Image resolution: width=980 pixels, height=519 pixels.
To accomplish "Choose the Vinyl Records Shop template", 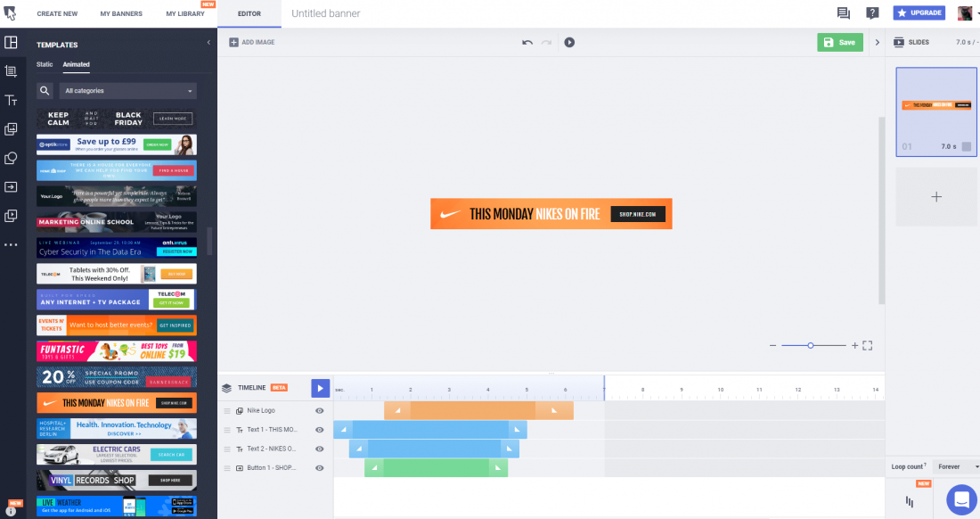I will [x=117, y=481].
